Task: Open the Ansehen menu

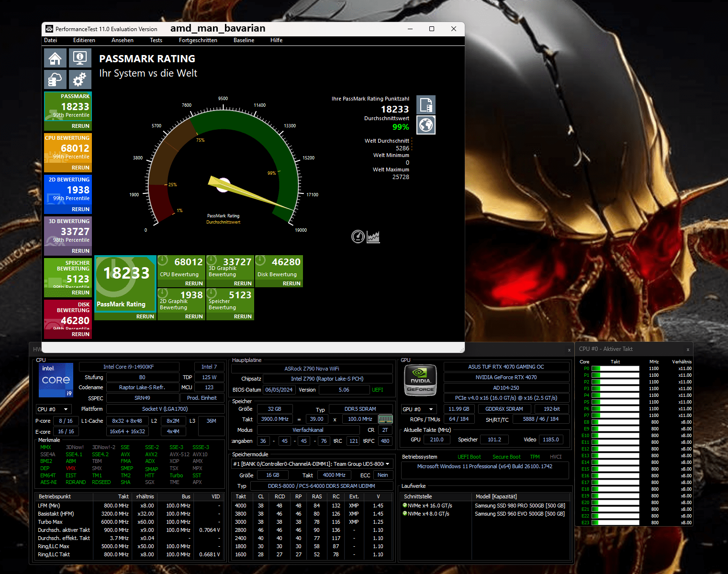Action: click(123, 40)
